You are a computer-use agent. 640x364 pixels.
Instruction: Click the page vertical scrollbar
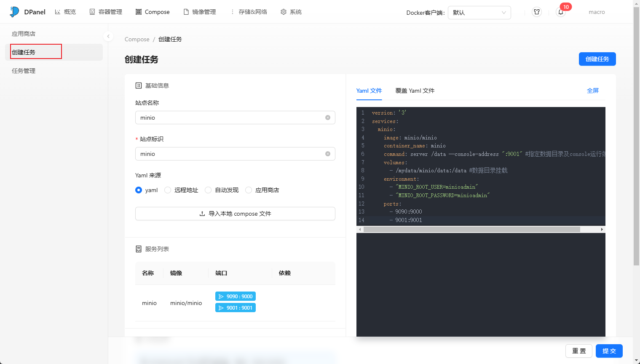click(x=637, y=137)
